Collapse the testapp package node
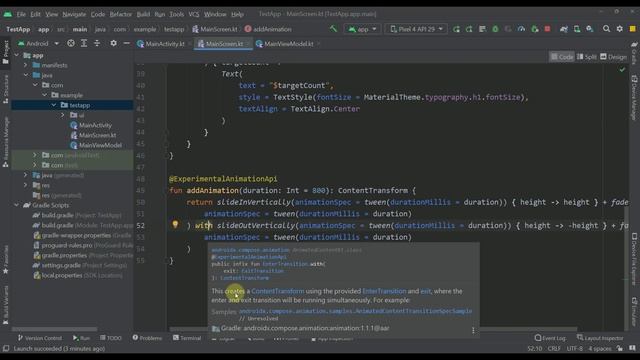This screenshot has width=640, height=360. (x=53, y=105)
